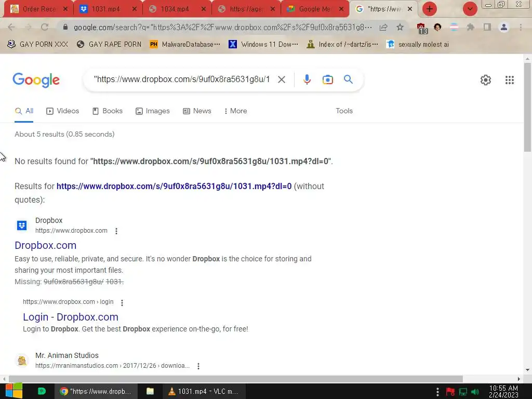Open Google settings gear icon
Image resolution: width=532 pixels, height=399 pixels.
tap(486, 80)
